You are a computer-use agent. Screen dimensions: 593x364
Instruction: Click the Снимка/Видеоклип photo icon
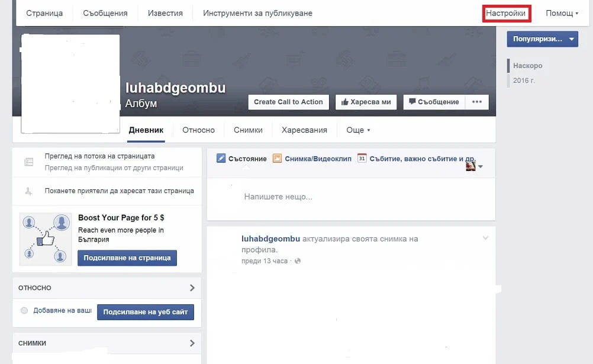pos(277,158)
